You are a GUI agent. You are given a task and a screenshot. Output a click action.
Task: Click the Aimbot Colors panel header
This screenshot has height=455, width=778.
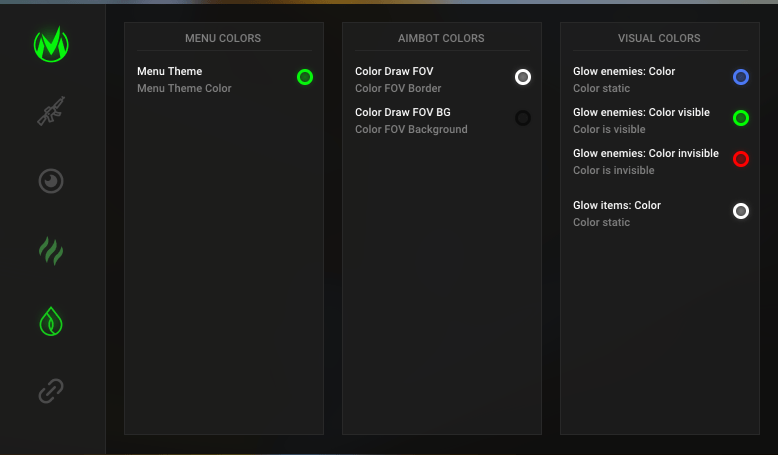(441, 38)
